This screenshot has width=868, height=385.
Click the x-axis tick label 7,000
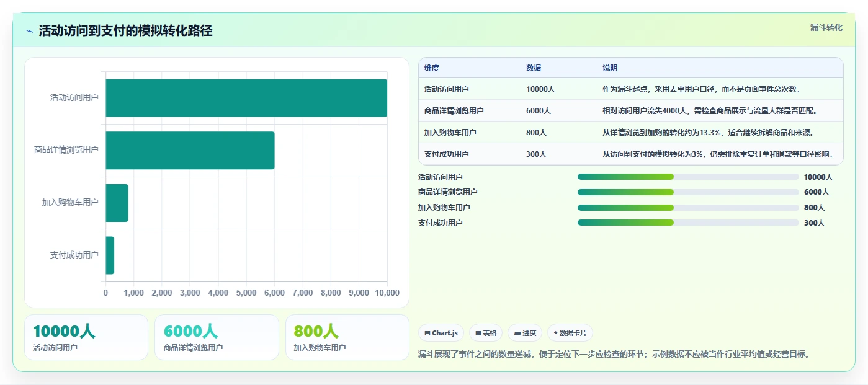[x=303, y=293]
